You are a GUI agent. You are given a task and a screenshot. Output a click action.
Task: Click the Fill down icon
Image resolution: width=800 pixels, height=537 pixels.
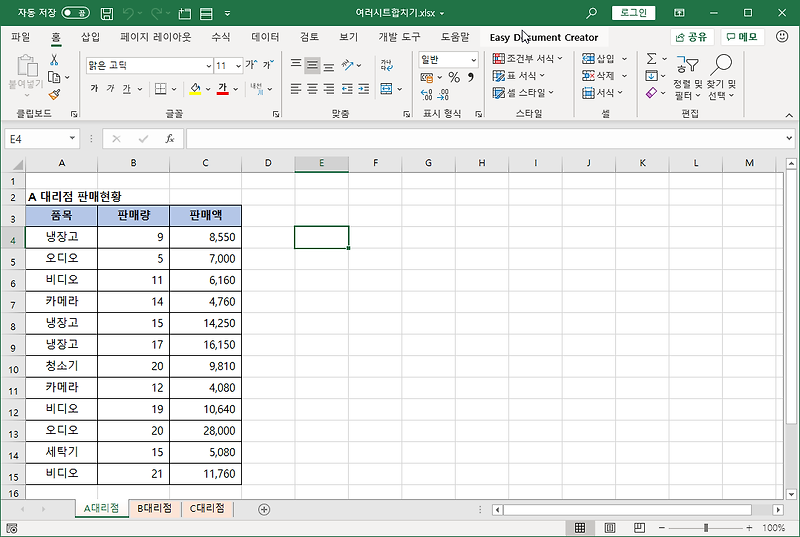652,76
